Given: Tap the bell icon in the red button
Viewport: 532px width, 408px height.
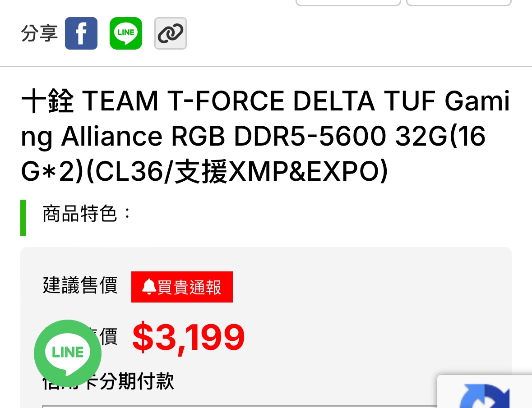Looking at the screenshot, I should click(x=148, y=287).
